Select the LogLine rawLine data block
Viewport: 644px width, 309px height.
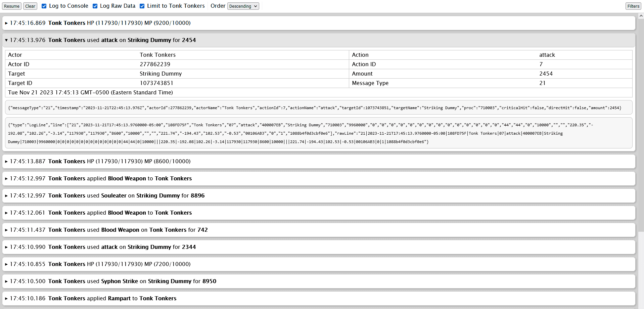(319, 133)
